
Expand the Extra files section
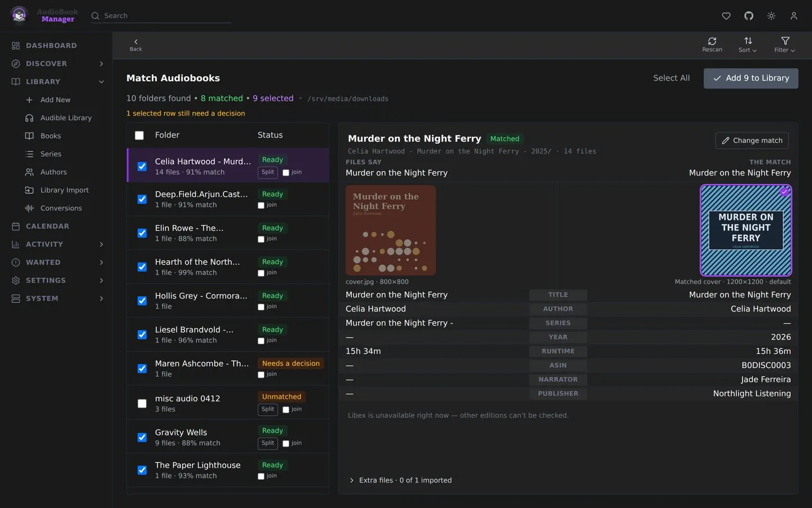point(400,480)
